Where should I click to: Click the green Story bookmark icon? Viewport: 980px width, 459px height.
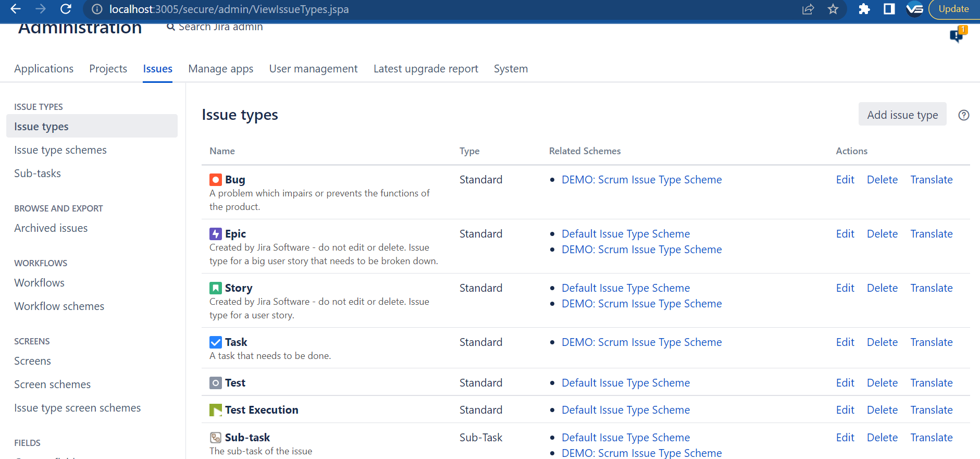pyautogui.click(x=215, y=288)
